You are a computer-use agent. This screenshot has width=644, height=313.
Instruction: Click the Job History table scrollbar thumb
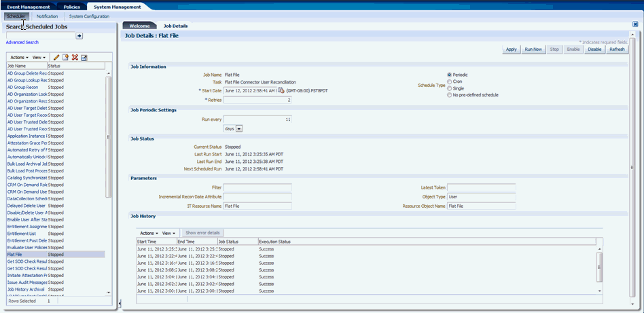pos(599,267)
